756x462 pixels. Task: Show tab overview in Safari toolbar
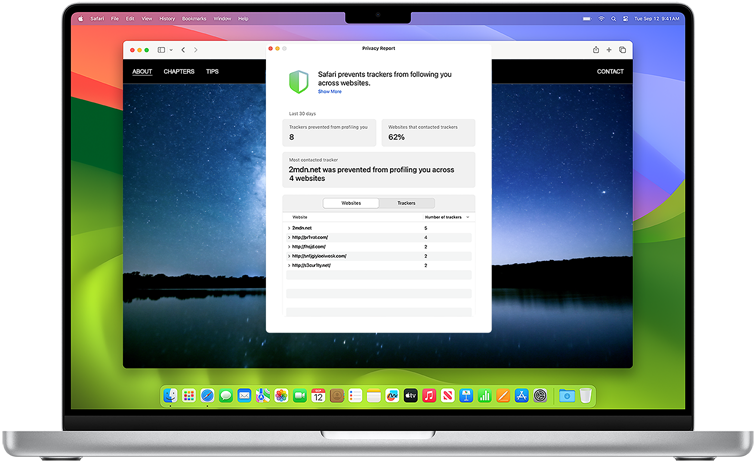622,50
